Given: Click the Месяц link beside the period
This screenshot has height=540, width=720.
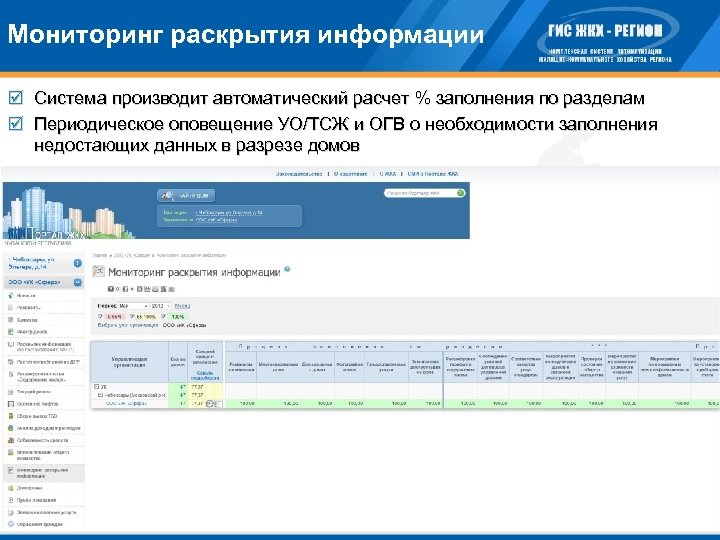Looking at the screenshot, I should coord(182,306).
